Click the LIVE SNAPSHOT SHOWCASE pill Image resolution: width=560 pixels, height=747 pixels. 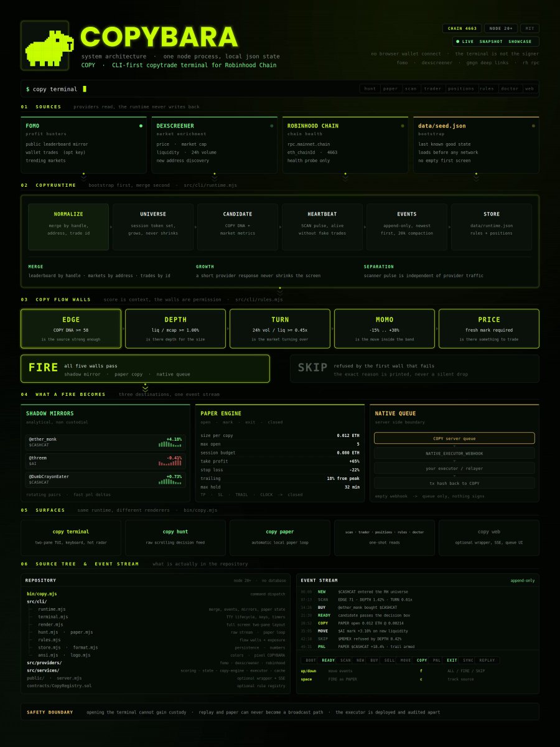(x=495, y=42)
